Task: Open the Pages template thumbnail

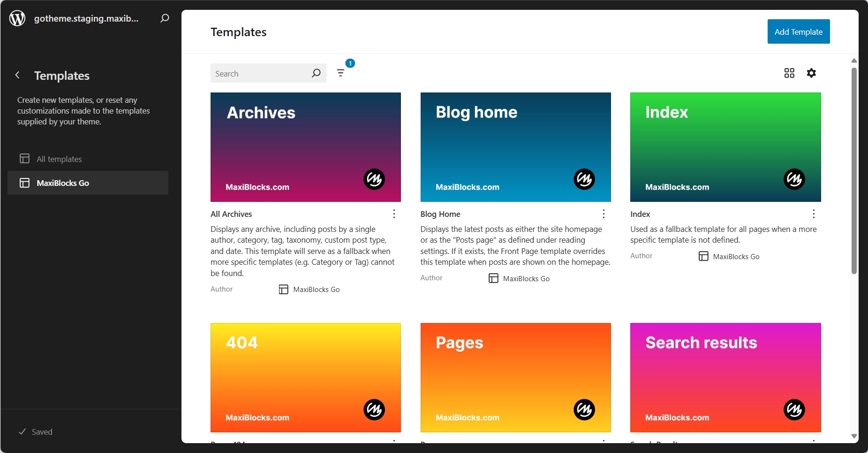Action: pos(515,377)
